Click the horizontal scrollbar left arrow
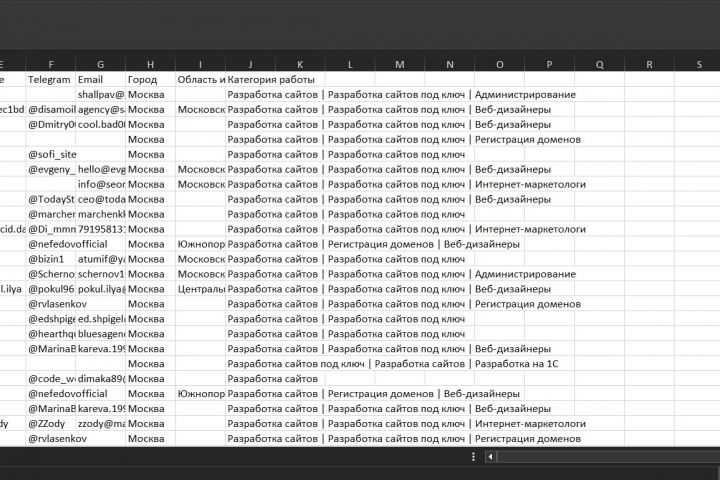 tap(490, 457)
